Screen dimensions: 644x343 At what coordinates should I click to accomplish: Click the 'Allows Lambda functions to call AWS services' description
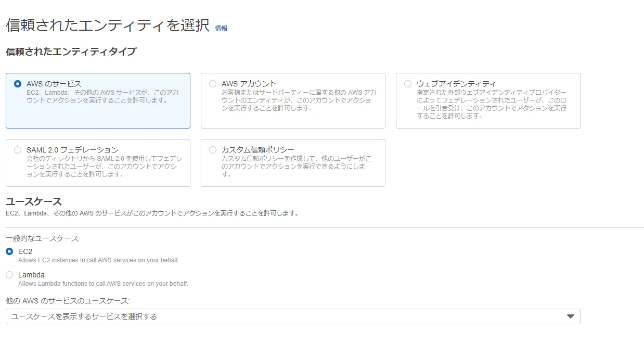pyautogui.click(x=103, y=284)
